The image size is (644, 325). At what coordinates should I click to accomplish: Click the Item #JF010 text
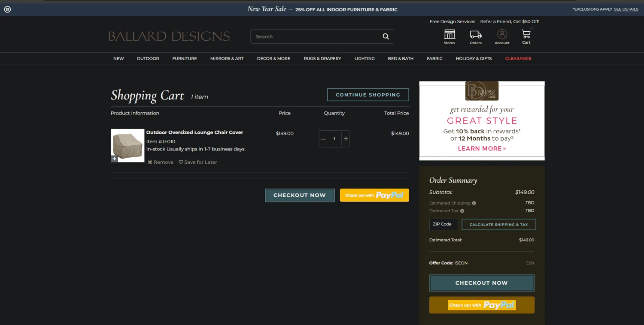[161, 141]
